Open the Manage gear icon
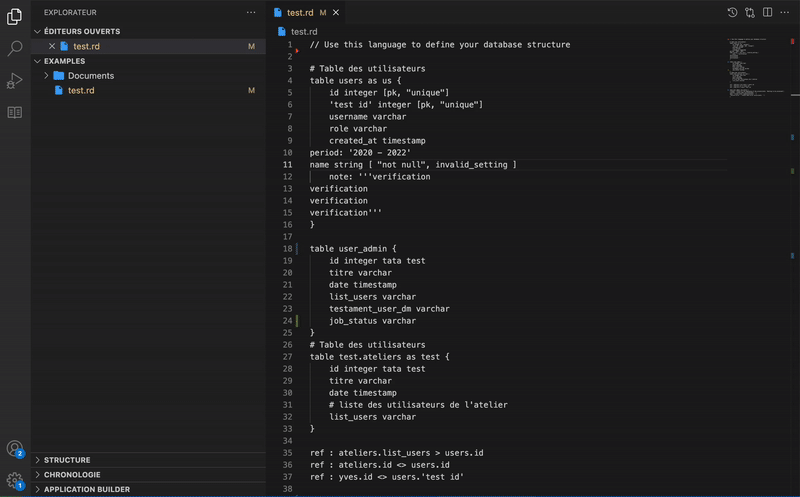 click(x=14, y=480)
